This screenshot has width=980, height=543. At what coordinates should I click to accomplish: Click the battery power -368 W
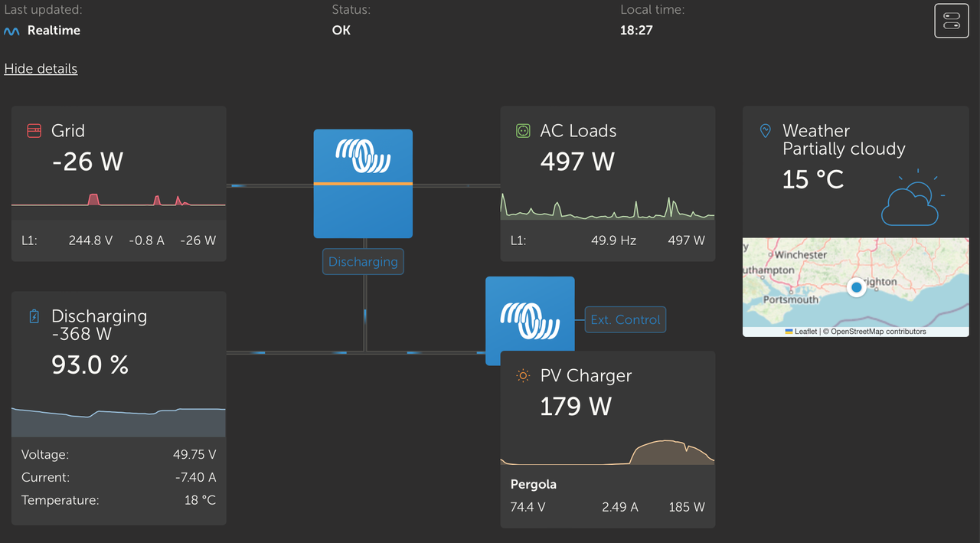pos(81,334)
